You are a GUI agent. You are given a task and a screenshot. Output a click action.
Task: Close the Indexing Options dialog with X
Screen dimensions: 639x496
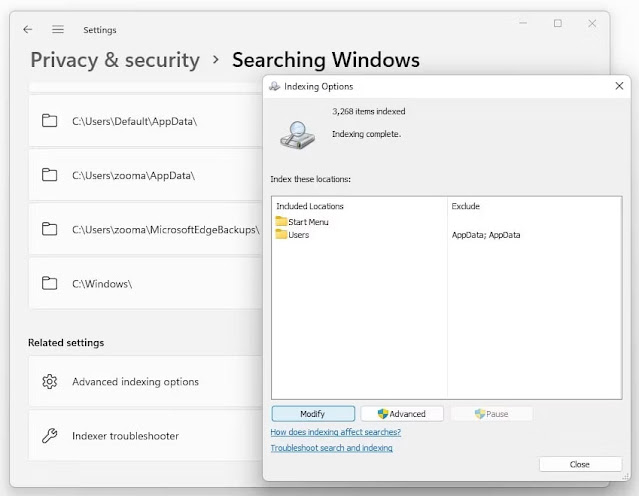(x=619, y=86)
